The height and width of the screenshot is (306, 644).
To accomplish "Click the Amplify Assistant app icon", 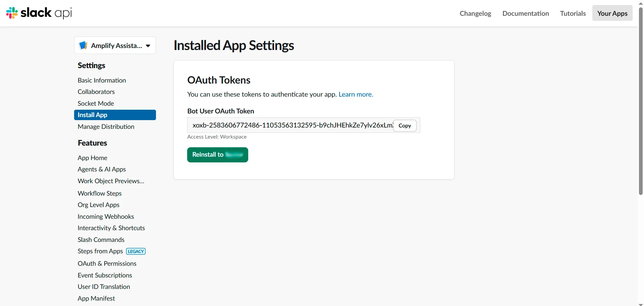I will click(83, 45).
